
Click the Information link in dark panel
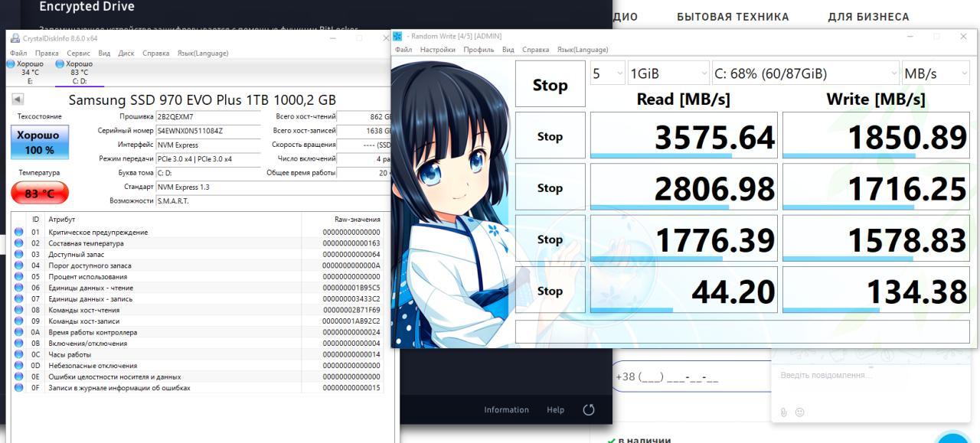(506, 410)
